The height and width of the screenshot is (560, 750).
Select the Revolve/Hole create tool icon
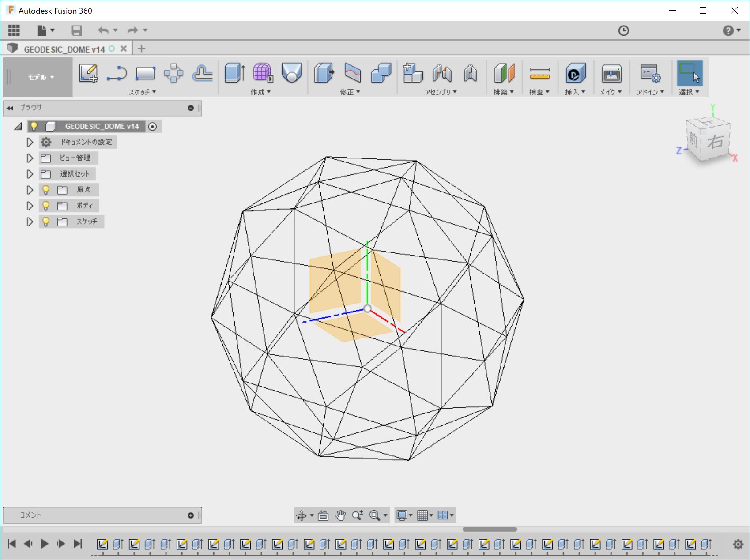pyautogui.click(x=292, y=73)
